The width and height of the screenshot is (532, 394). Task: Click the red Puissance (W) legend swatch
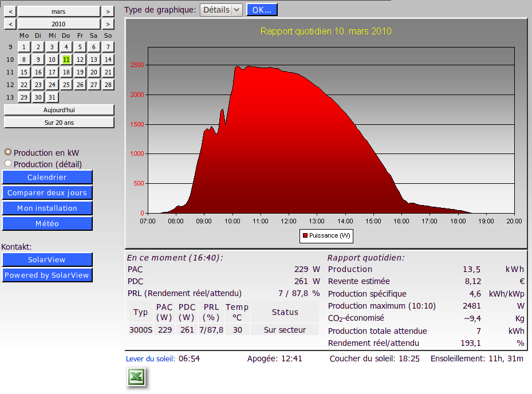[305, 235]
